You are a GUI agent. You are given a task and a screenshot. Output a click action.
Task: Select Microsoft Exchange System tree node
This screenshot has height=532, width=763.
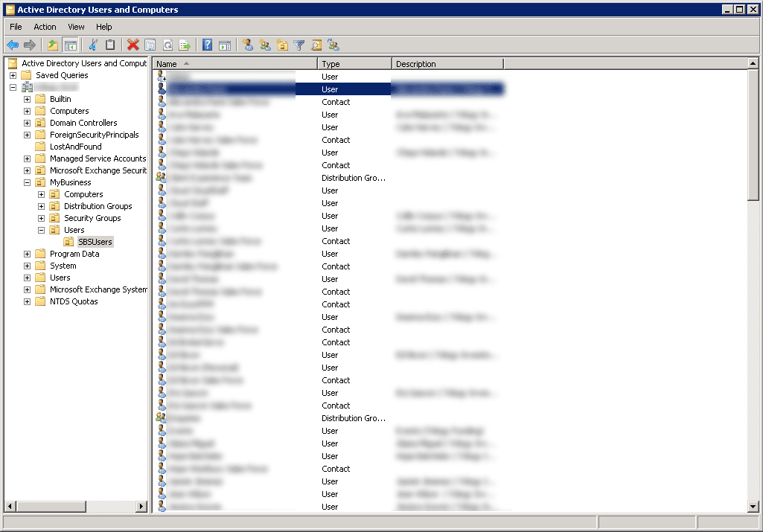(98, 289)
